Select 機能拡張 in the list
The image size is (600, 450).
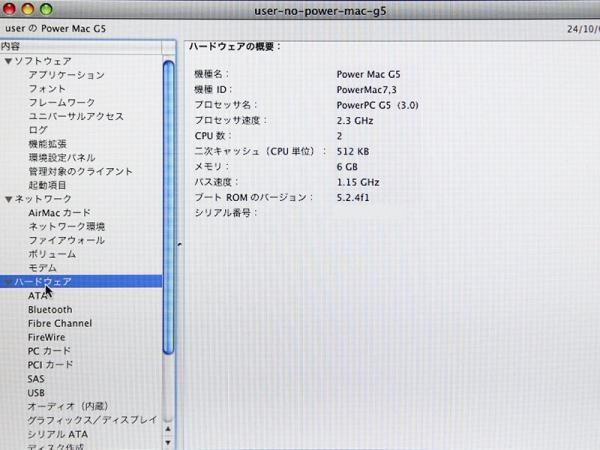[47, 144]
